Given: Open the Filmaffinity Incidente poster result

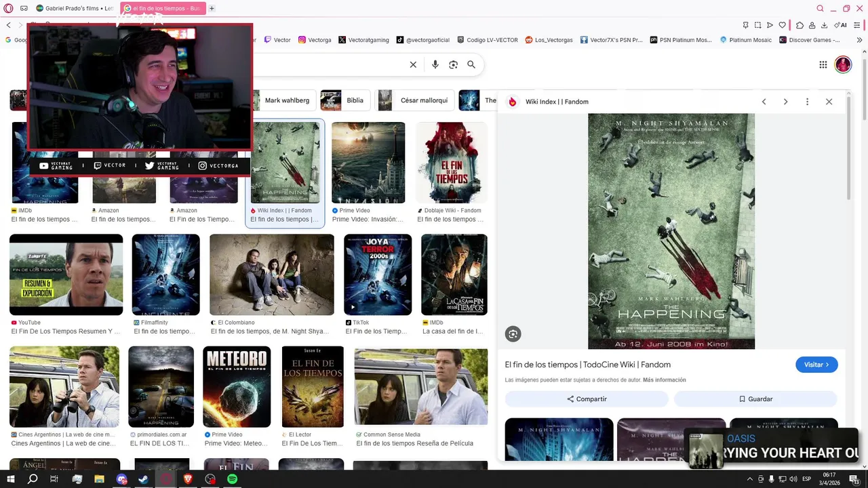Looking at the screenshot, I should (x=166, y=274).
